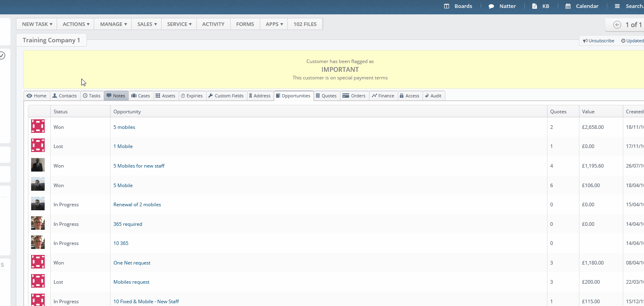Switch to the Audit tab
The image size is (644, 306).
click(x=433, y=96)
